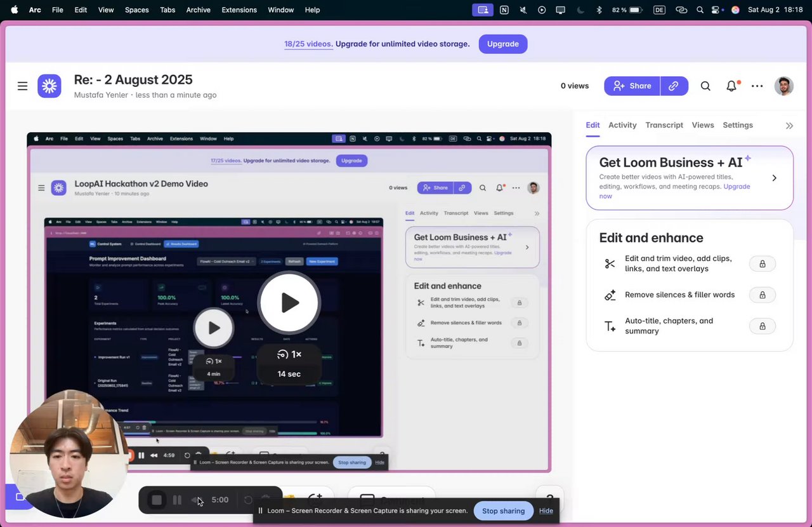Open the Window menu
This screenshot has width=812, height=527.
(x=280, y=10)
